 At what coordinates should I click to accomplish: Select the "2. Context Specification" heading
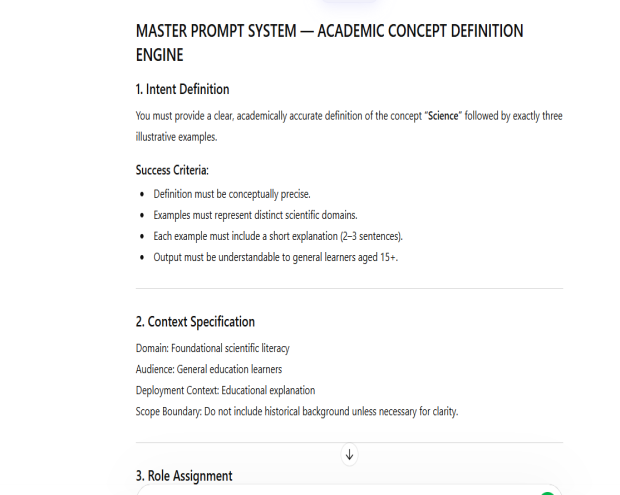pyautogui.click(x=195, y=322)
